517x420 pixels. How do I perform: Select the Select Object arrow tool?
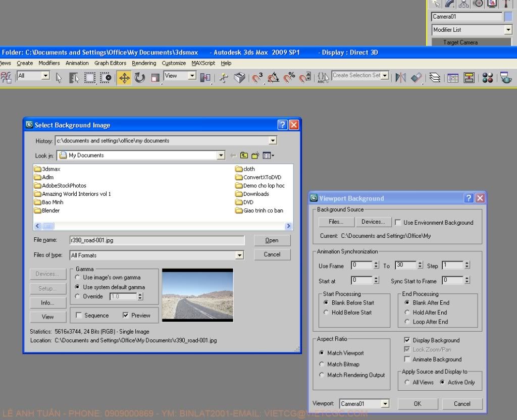click(x=59, y=78)
